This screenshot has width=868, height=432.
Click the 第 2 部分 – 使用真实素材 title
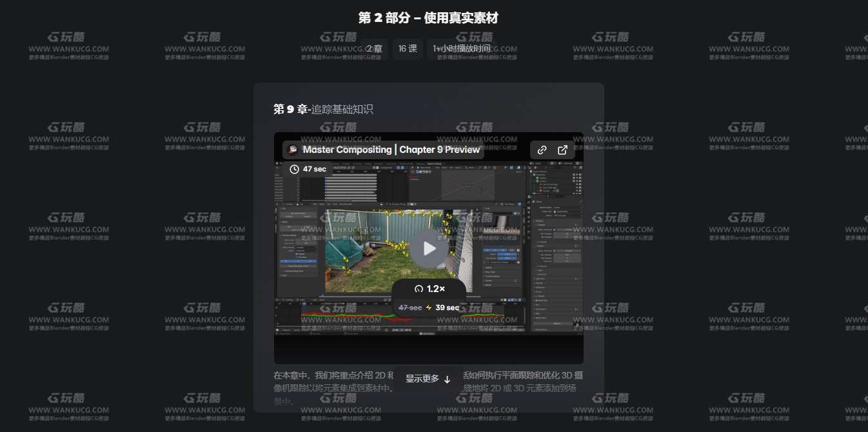(428, 18)
